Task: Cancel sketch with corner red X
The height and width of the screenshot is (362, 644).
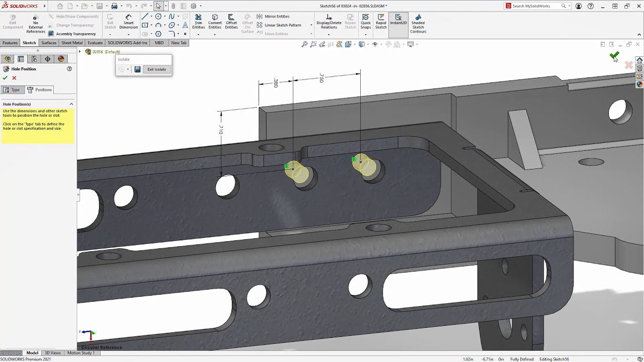Action: tap(628, 65)
